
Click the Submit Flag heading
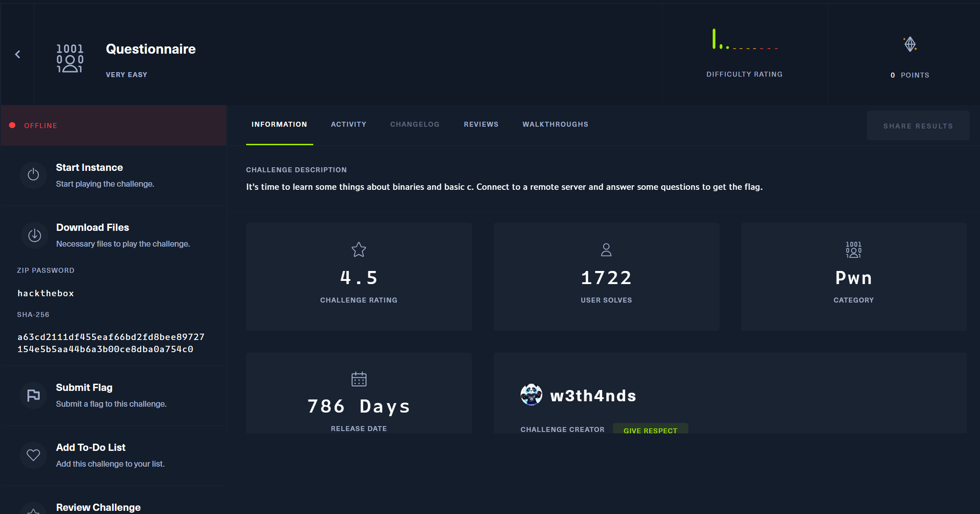84,388
